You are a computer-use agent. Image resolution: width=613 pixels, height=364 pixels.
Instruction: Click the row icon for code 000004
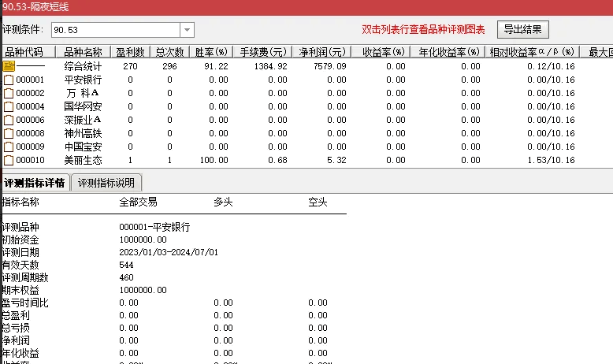(9, 106)
